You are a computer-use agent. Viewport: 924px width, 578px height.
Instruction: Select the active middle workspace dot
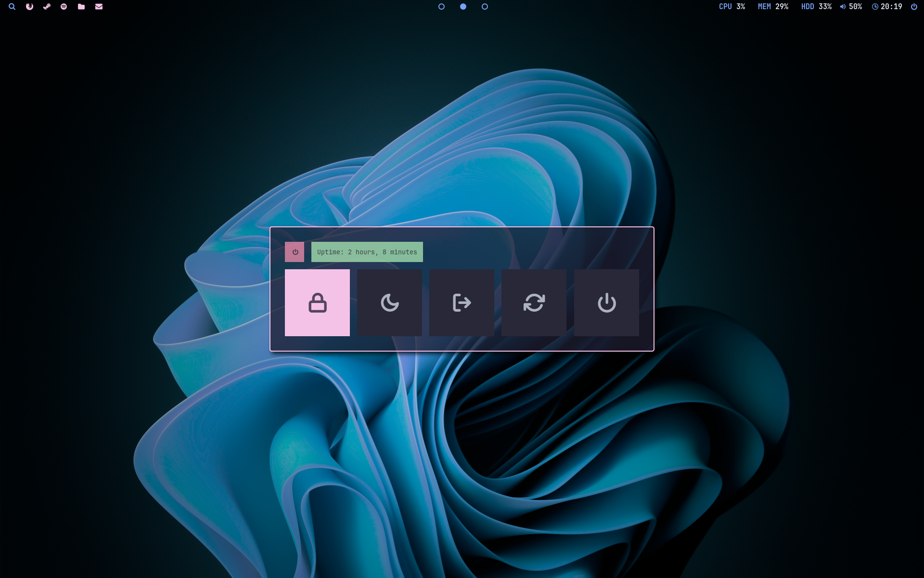pyautogui.click(x=463, y=7)
